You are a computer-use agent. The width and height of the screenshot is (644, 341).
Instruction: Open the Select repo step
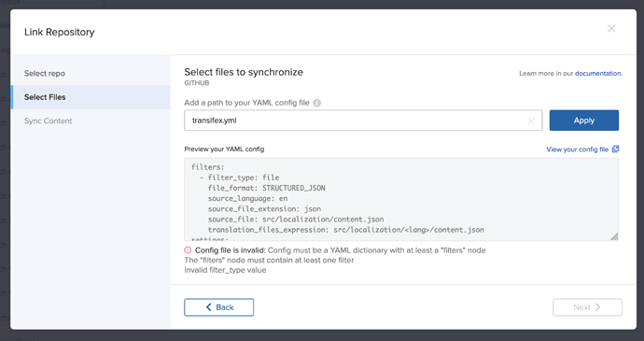click(x=91, y=73)
